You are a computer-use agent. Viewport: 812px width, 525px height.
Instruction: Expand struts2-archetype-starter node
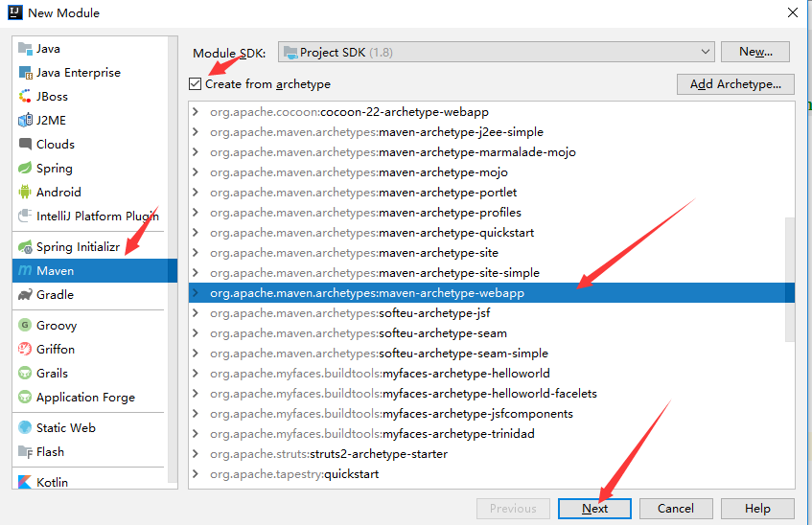(x=196, y=454)
